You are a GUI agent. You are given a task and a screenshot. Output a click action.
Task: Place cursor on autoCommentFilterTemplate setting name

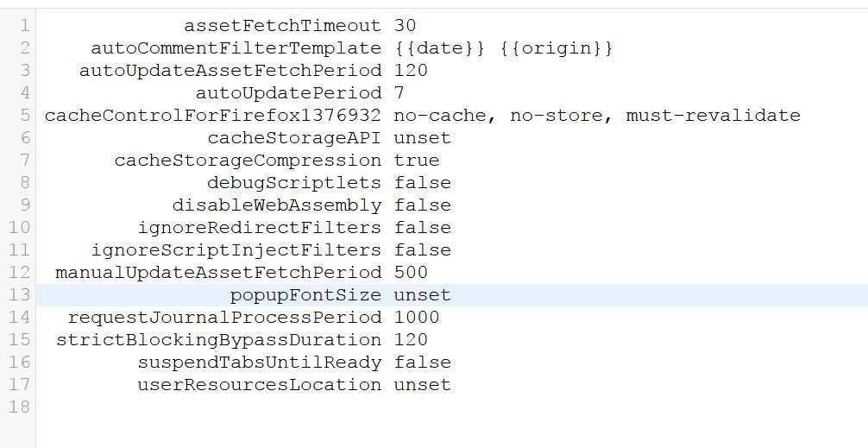pos(236,48)
